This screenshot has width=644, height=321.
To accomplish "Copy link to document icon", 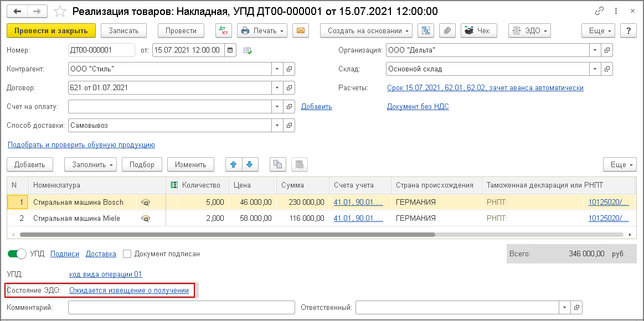I will [x=600, y=11].
